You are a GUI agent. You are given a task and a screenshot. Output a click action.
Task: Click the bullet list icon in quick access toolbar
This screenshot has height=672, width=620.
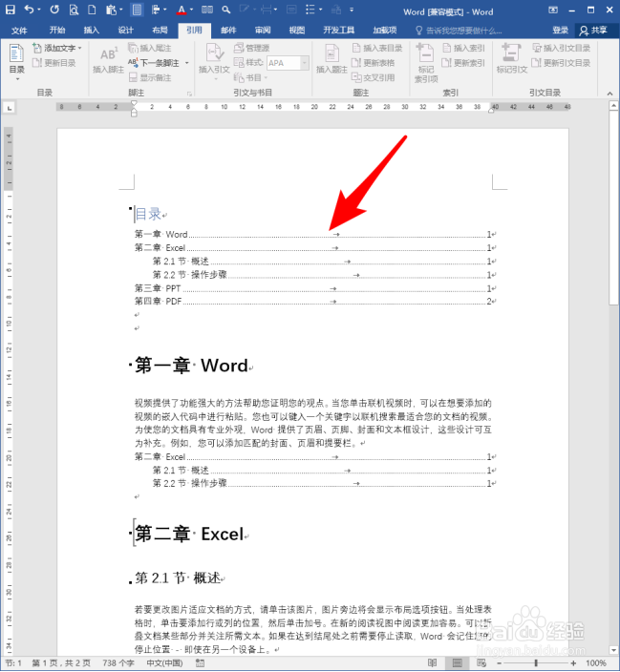coord(310,10)
